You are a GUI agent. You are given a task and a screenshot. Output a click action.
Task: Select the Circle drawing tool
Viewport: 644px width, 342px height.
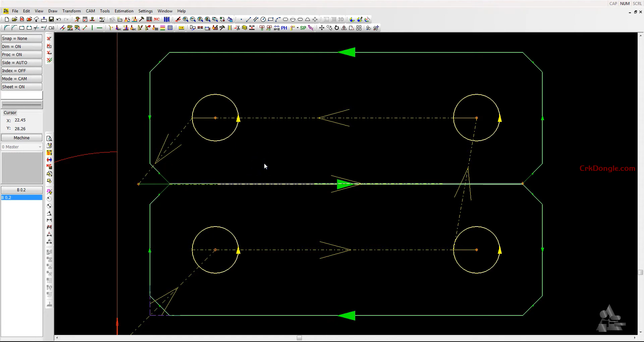263,19
